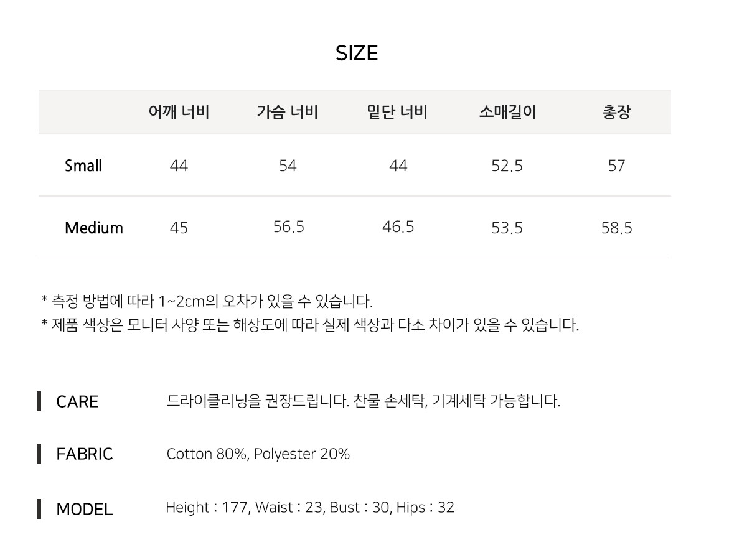Select the 총장 column header
Screen dimensions: 747x560
click(x=616, y=113)
